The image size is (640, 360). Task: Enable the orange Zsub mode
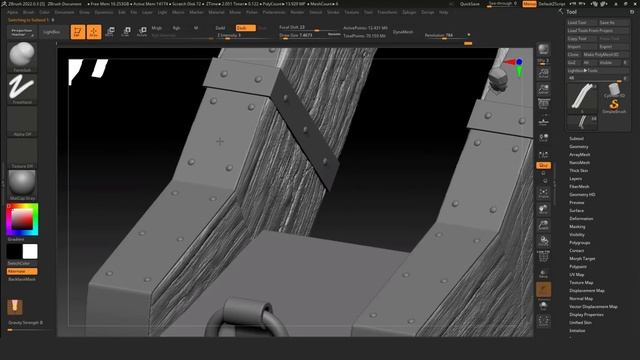point(246,28)
